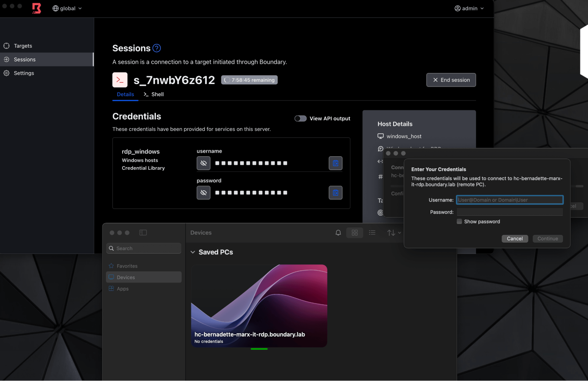Click the Boundary logo icon
588x381 pixels.
[x=36, y=8]
